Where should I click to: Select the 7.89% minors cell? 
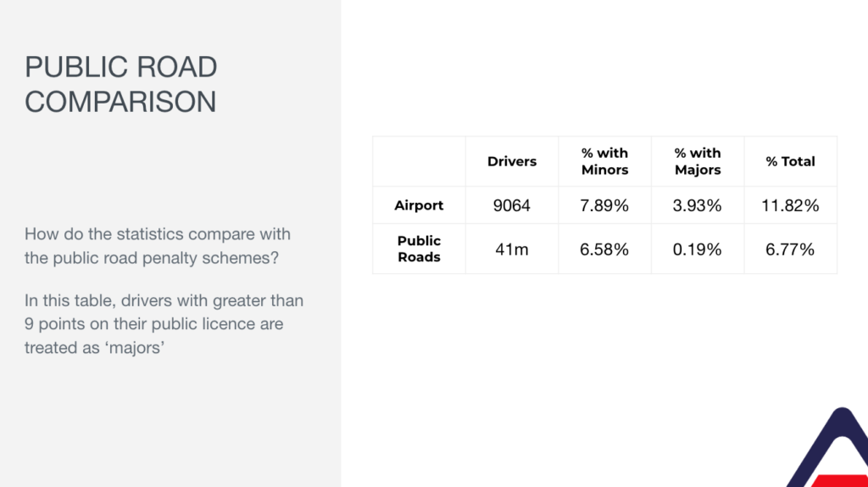tap(604, 205)
